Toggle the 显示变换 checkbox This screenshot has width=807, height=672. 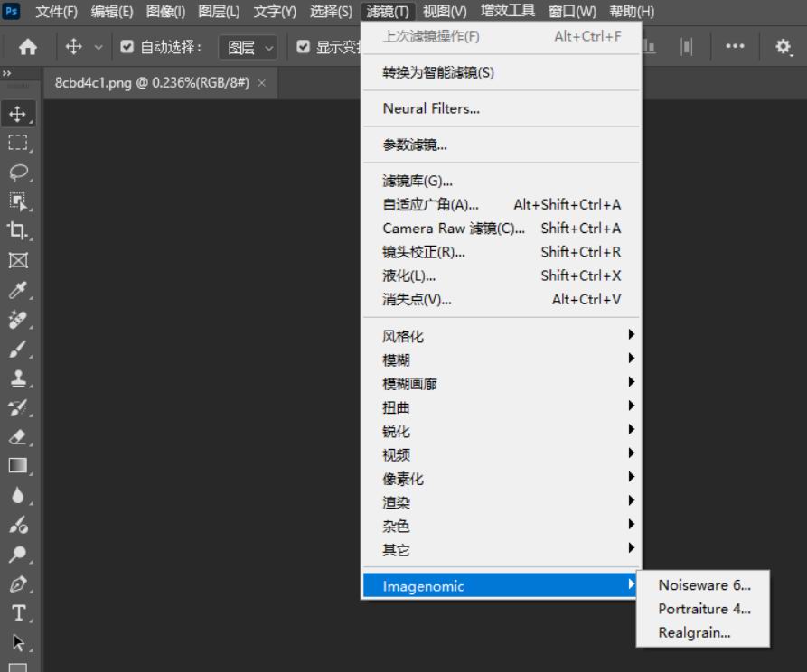(x=304, y=47)
